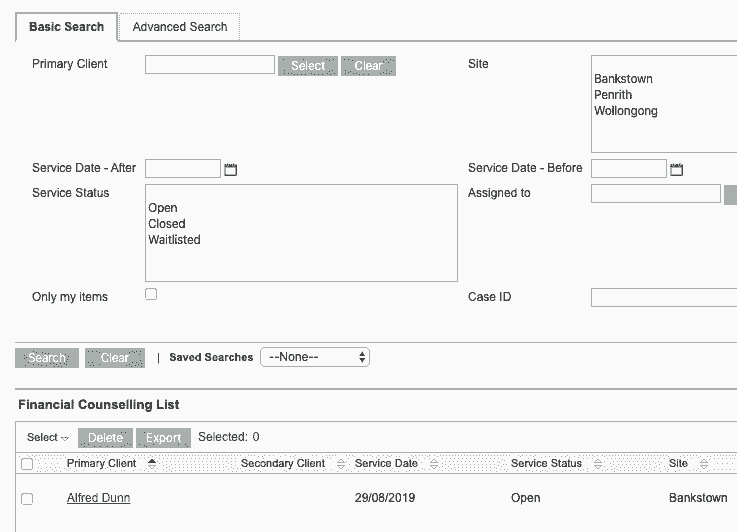The width and height of the screenshot is (737, 532).
Task: Open the Alfred Dunn client link
Action: tap(98, 498)
